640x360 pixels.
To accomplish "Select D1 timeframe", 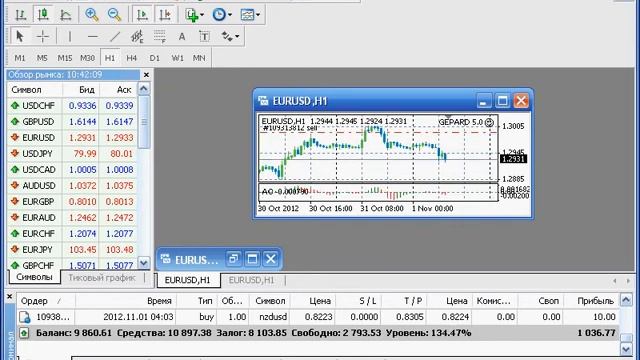I will 154,58.
